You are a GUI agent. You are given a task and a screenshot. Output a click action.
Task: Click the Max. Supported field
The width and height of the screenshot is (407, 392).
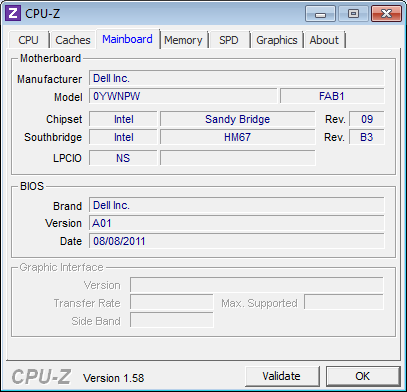point(344,303)
